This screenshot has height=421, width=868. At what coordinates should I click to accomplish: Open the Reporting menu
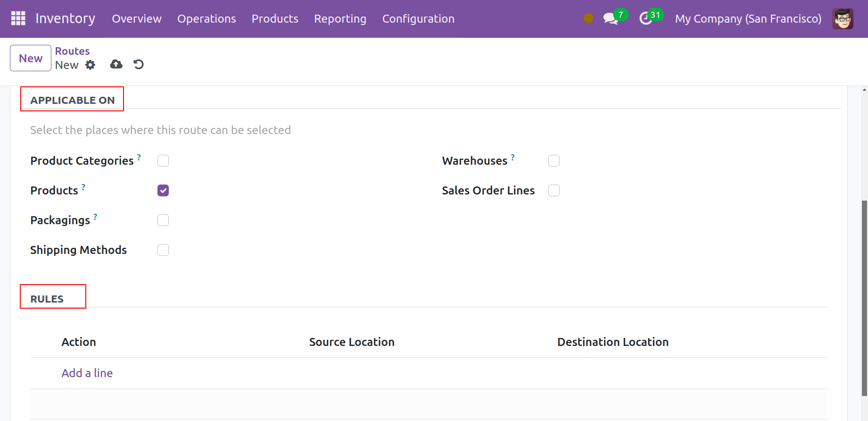click(x=340, y=19)
